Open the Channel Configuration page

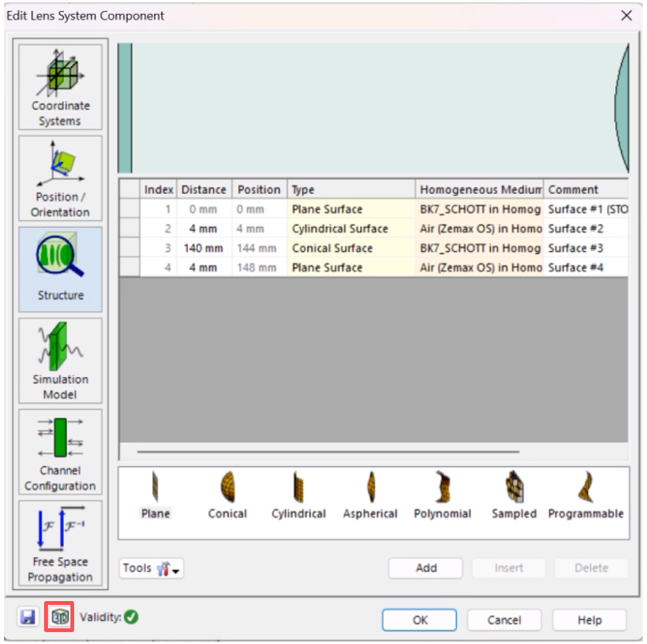60,452
